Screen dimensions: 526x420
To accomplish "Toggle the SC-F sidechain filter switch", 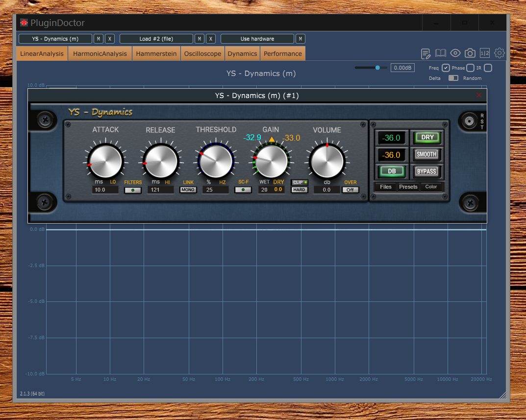I will click(243, 190).
